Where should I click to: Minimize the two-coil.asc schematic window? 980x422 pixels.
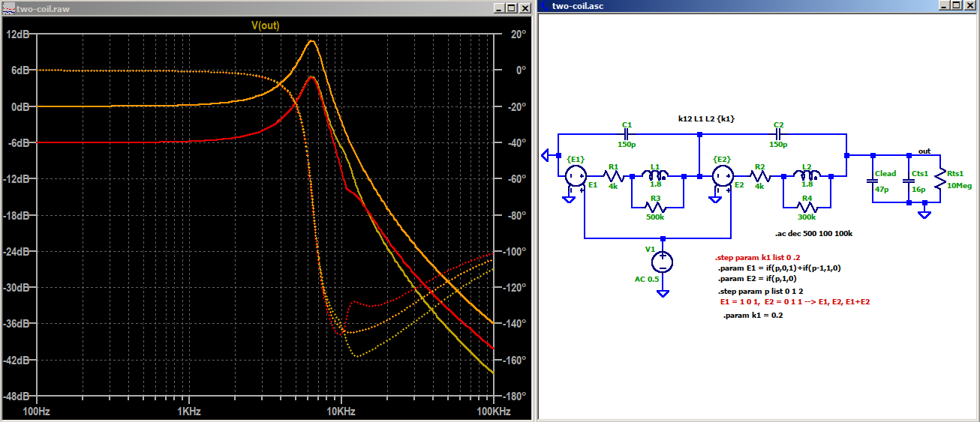tap(946, 7)
